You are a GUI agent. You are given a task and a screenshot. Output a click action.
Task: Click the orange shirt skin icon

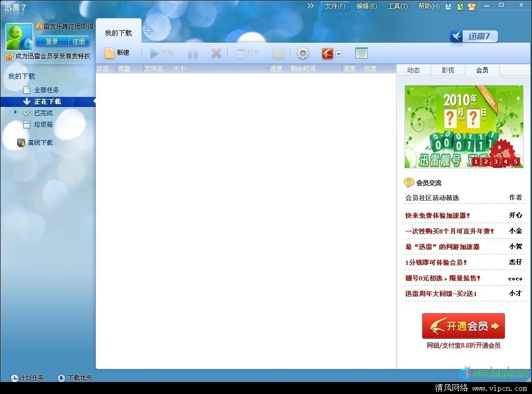472,6
